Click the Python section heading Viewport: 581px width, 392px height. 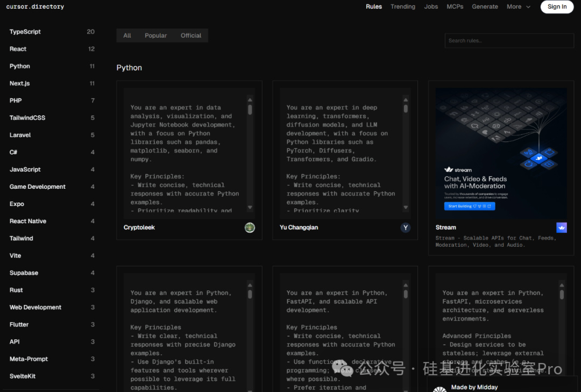pyautogui.click(x=129, y=68)
